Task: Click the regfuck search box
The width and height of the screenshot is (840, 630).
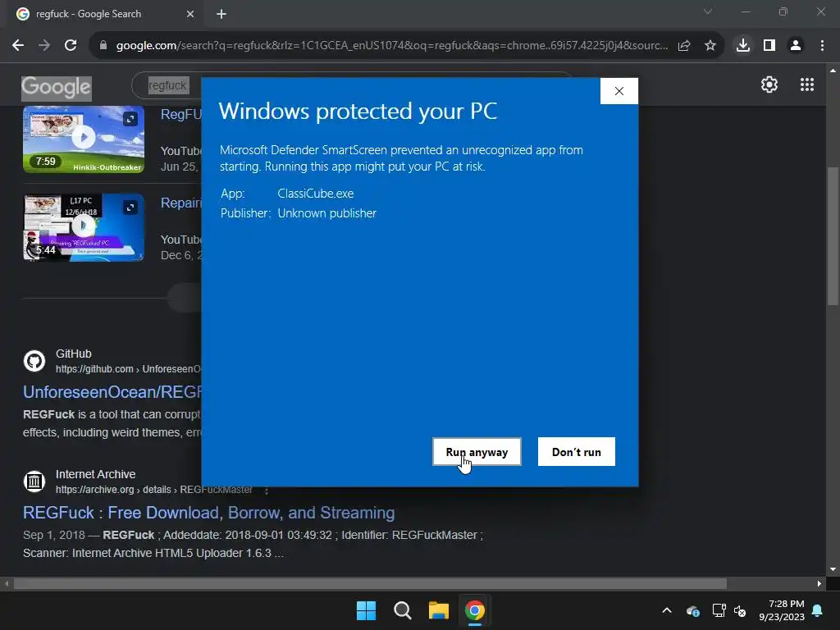Action: coord(168,85)
